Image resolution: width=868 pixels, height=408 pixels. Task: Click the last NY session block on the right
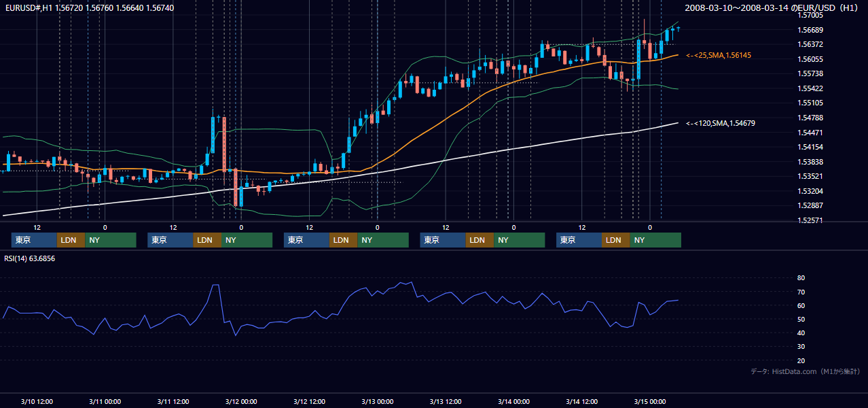click(x=655, y=240)
